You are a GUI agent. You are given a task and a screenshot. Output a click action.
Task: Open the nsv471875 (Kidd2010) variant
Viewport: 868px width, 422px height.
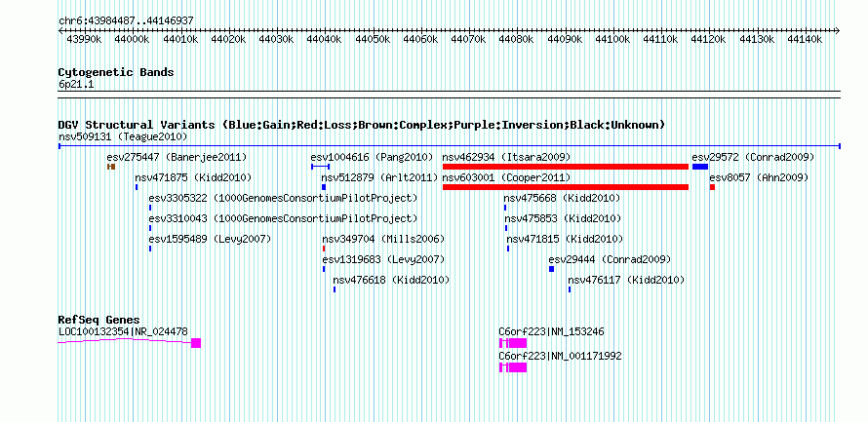[193, 177]
